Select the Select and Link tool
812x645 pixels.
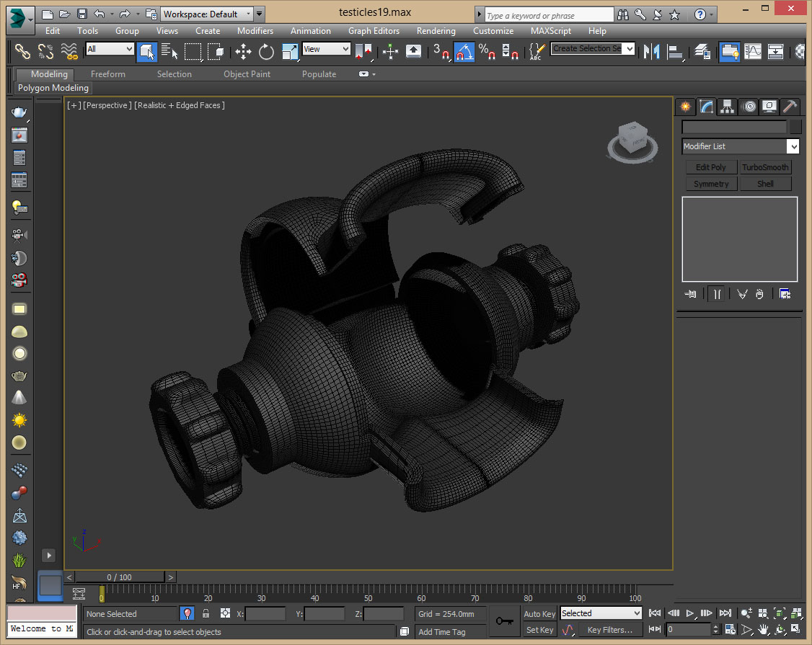coord(22,51)
